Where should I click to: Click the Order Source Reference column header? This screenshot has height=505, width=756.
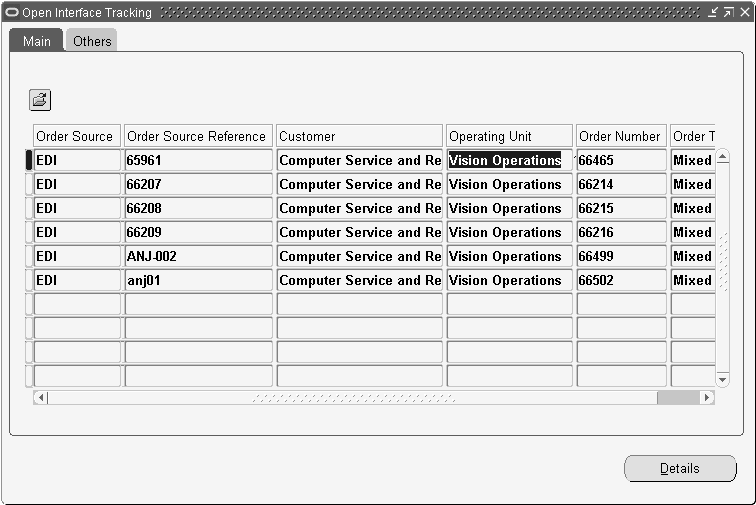tap(198, 136)
